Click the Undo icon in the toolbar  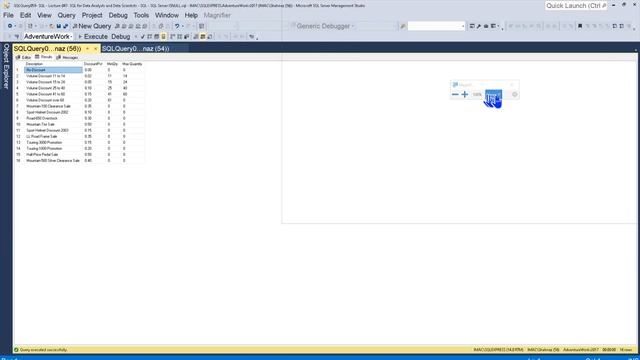coord(177,26)
